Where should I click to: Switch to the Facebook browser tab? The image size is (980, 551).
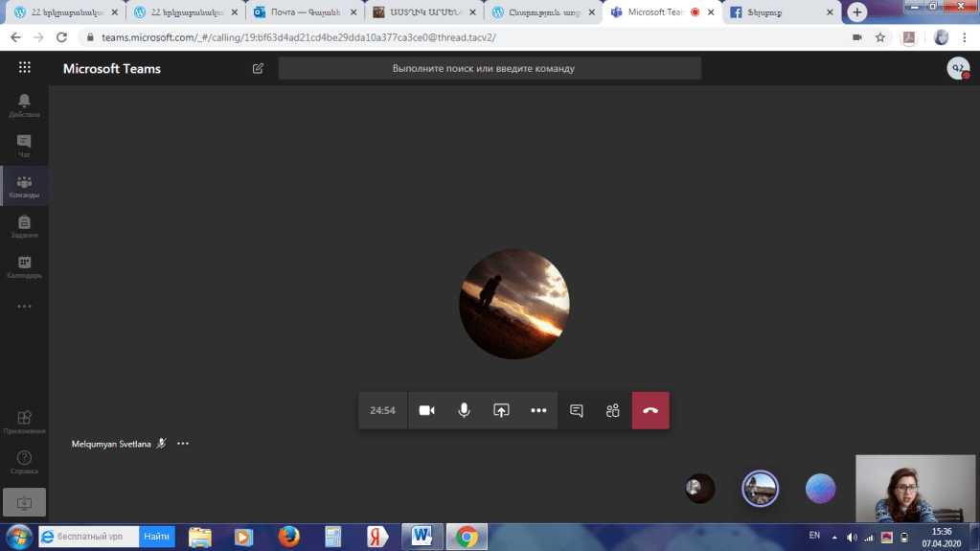[781, 12]
